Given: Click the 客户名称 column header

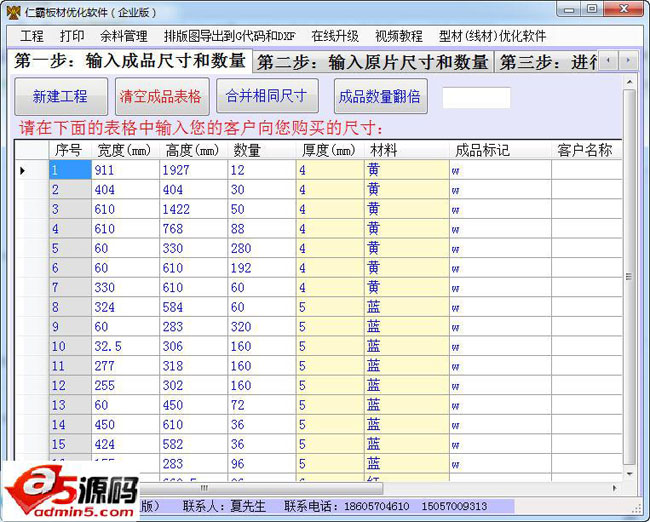Looking at the screenshot, I should 587,150.
